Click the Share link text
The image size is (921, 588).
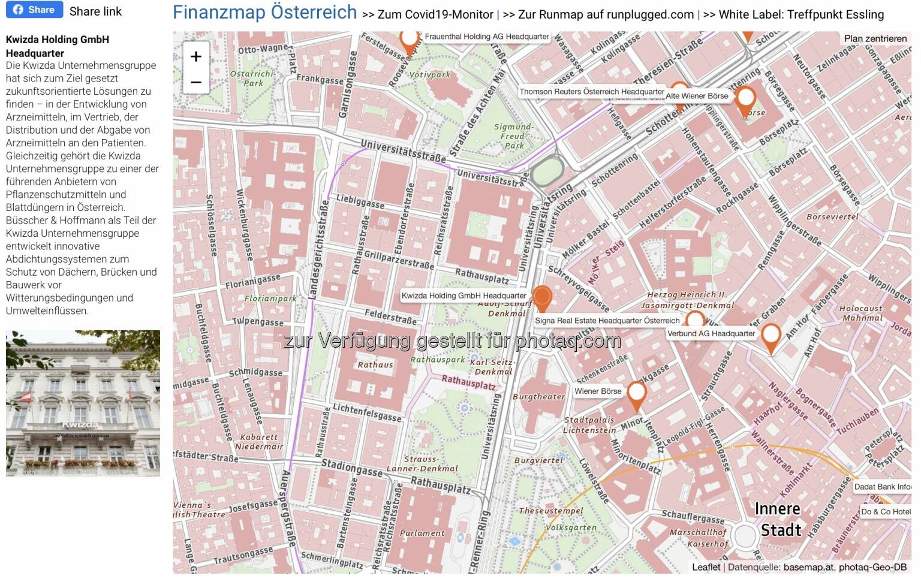[x=95, y=11]
